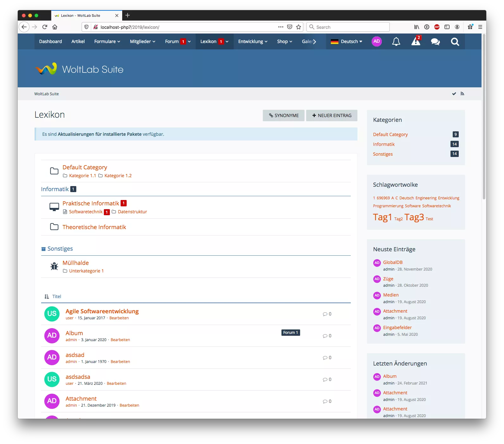Image resolution: width=504 pixels, height=444 pixels.
Task: Click the moderation warning triangle icon
Action: pos(415,41)
